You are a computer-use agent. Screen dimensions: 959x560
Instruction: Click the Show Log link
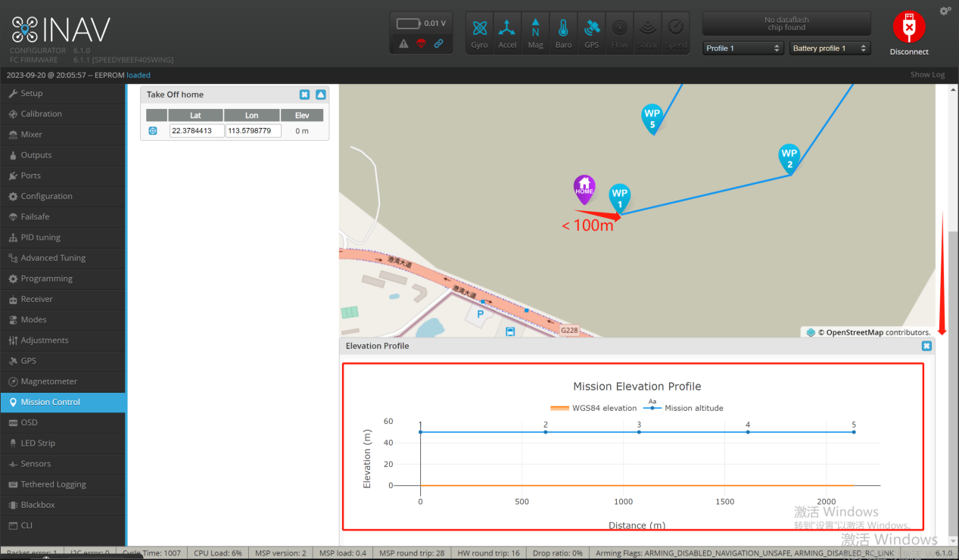(927, 75)
